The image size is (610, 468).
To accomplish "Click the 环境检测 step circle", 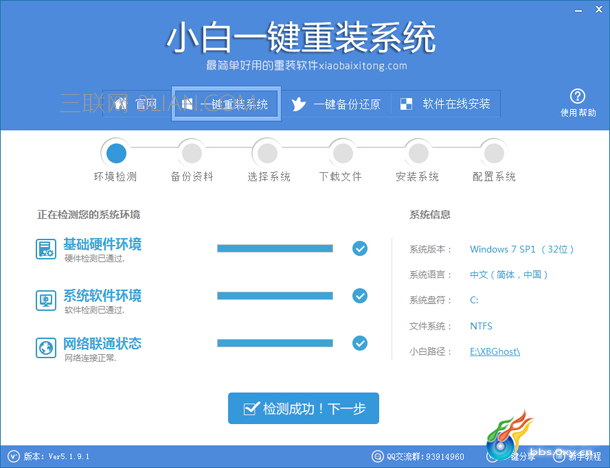I will [116, 153].
